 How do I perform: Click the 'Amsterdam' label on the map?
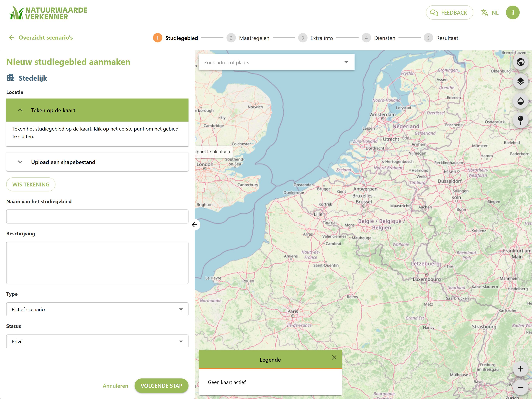383,115
